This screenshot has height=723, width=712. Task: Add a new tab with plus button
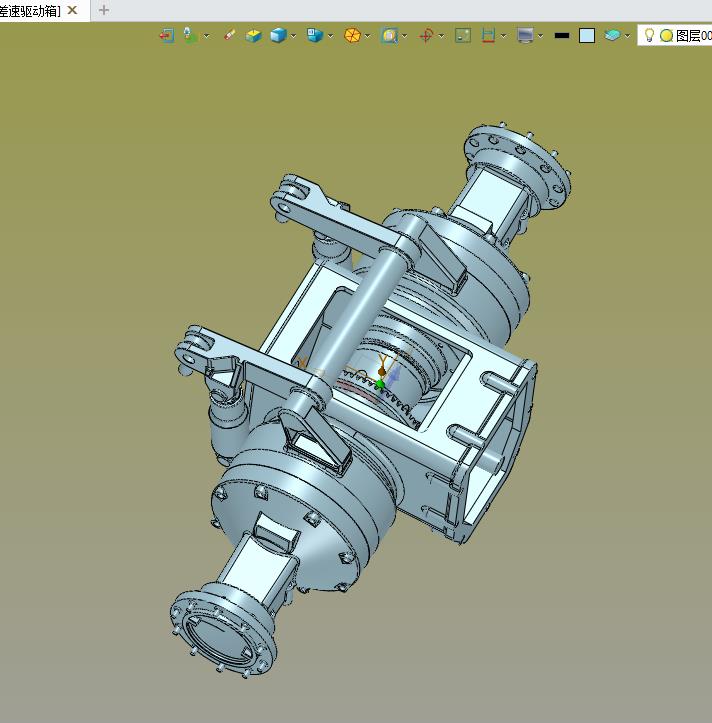[x=104, y=10]
